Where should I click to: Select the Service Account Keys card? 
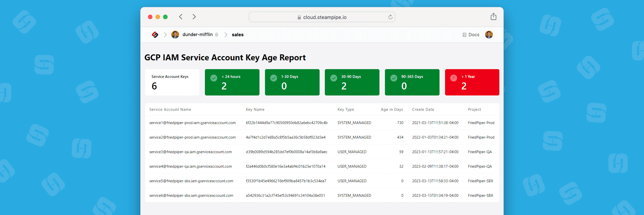[172, 82]
